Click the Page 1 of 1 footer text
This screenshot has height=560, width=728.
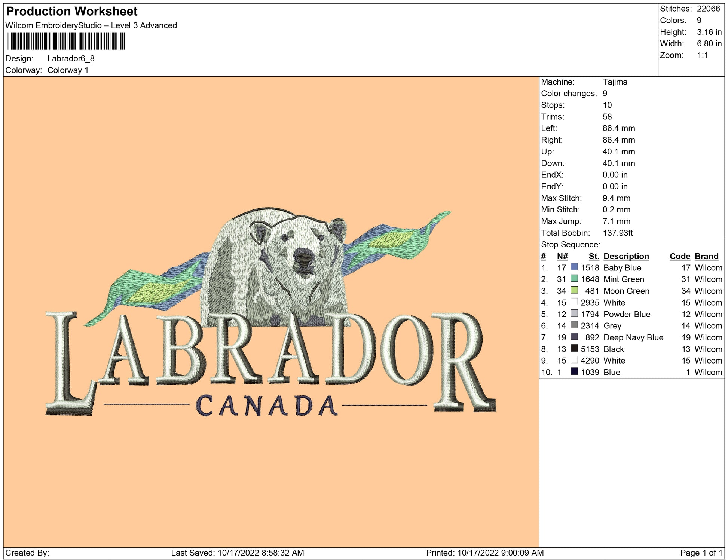[701, 553]
